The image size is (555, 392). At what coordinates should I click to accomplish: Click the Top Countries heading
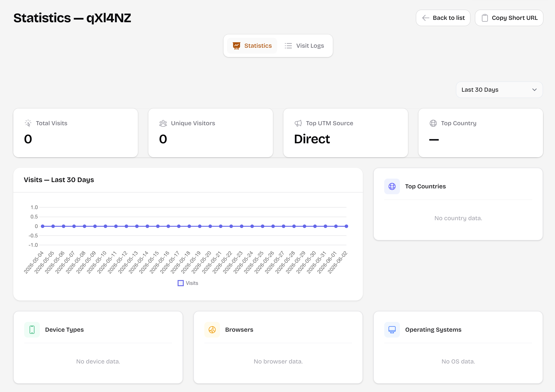(425, 186)
